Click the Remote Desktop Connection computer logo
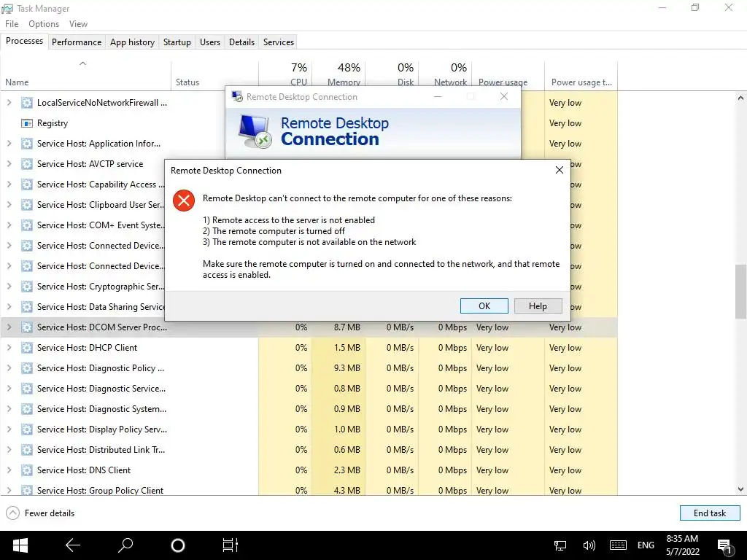The width and height of the screenshot is (747, 560). pos(255,131)
